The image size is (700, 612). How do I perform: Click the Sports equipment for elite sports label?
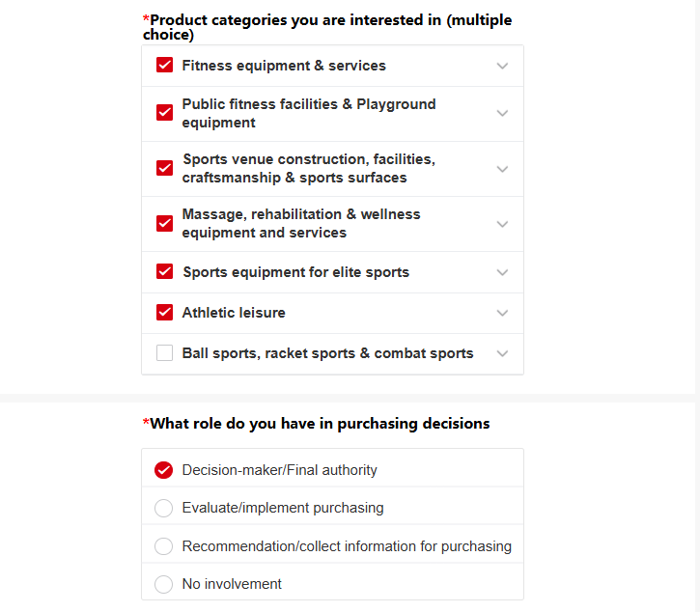point(295,272)
